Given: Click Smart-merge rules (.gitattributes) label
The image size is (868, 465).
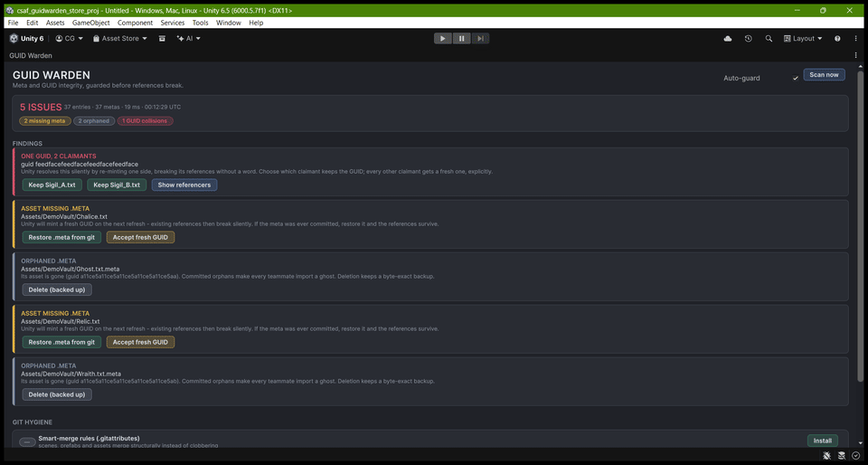Looking at the screenshot, I should [90, 439].
